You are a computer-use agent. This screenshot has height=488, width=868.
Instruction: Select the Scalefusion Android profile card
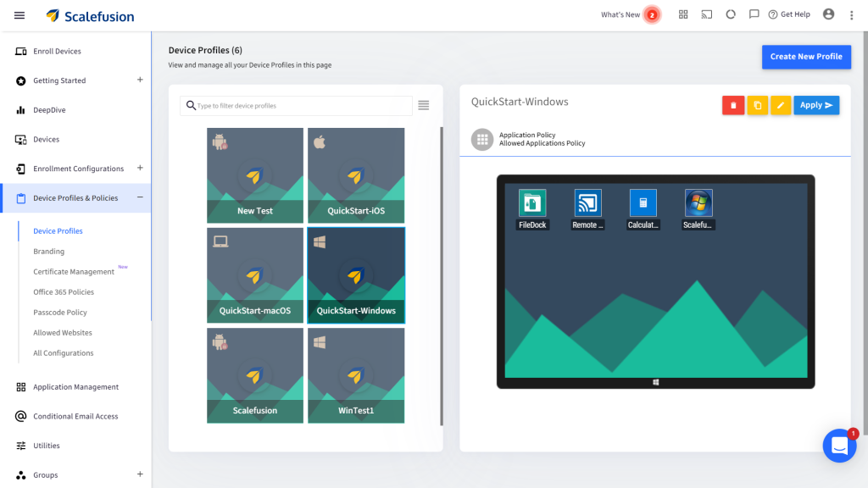[x=255, y=375]
